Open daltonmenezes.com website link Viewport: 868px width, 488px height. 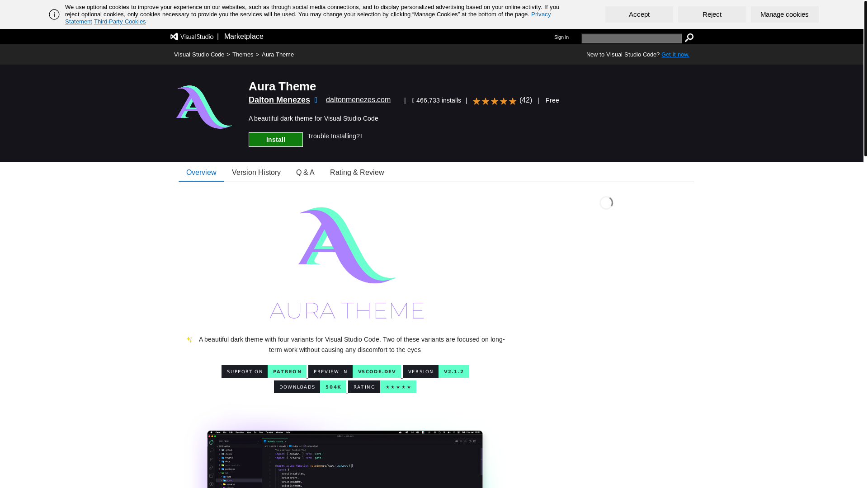pyautogui.click(x=358, y=100)
